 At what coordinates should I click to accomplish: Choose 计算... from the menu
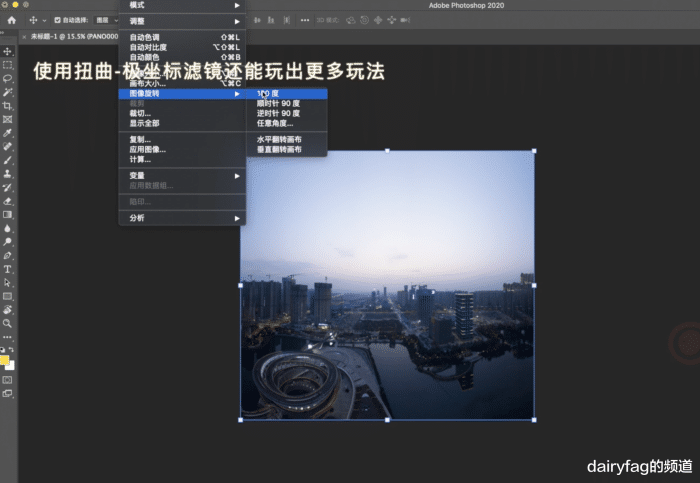point(182,159)
